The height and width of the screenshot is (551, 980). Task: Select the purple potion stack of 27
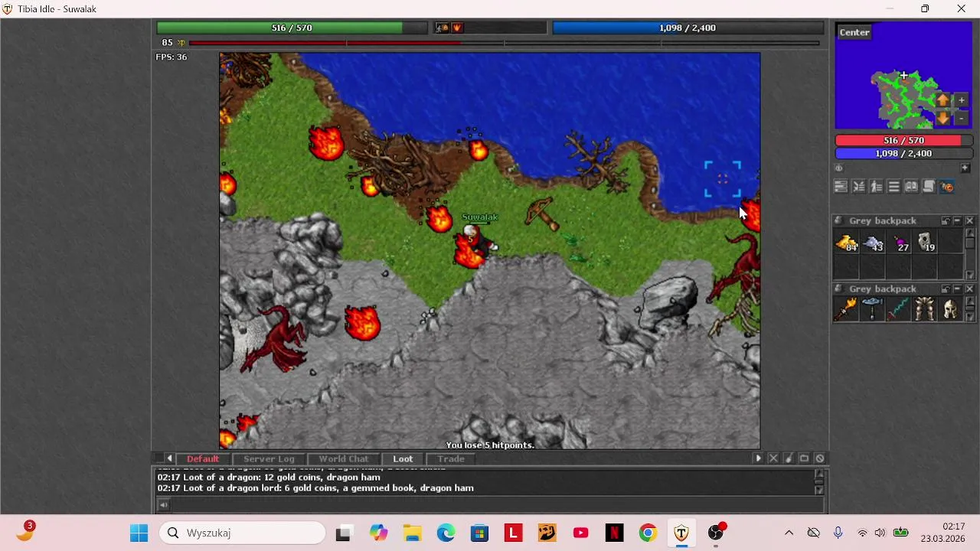(899, 243)
